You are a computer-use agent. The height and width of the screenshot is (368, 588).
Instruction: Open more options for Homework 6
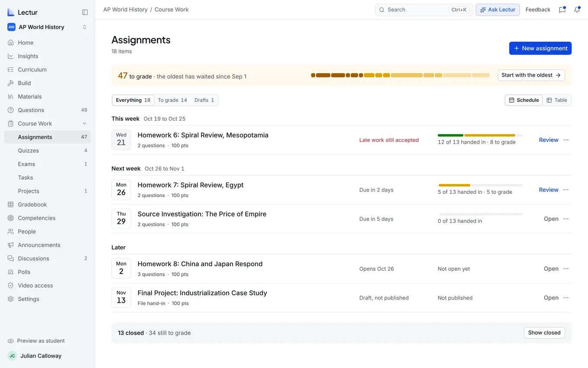[x=566, y=140]
